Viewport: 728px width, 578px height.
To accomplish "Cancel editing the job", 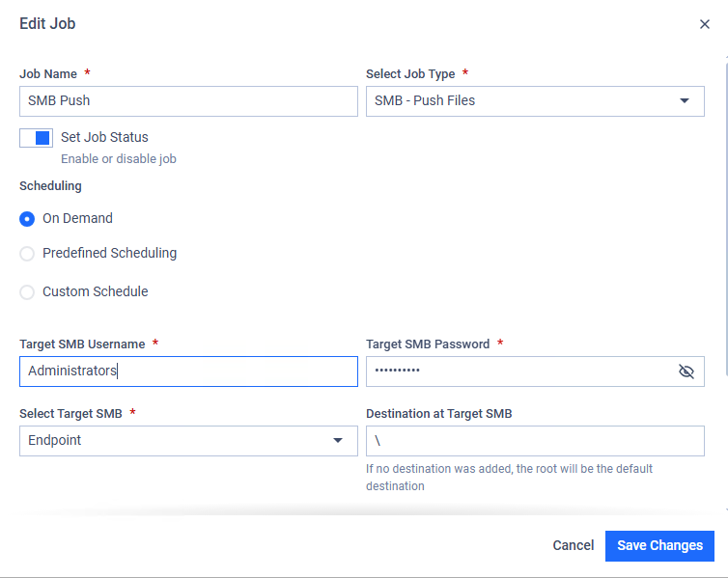I will (x=573, y=545).
